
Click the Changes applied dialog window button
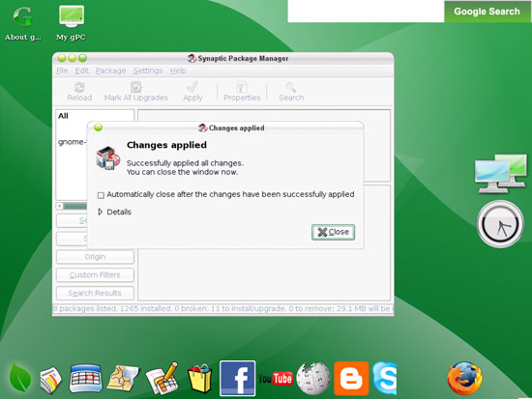98,128
